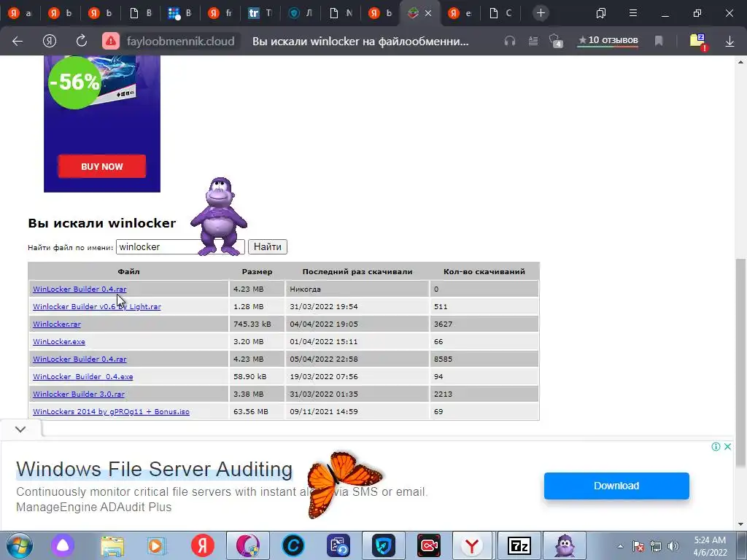This screenshot has height=560, width=747.
Task: Open the red Yandex taskbar icon
Action: (203, 545)
